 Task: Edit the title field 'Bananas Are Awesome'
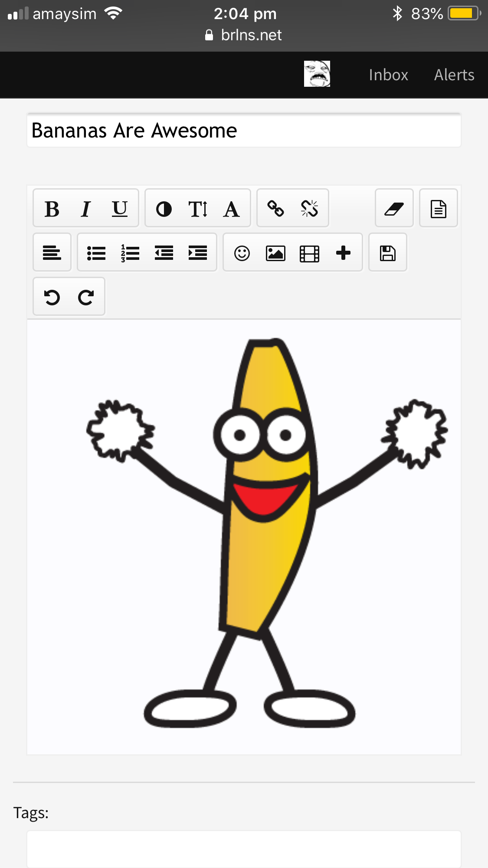tap(244, 131)
